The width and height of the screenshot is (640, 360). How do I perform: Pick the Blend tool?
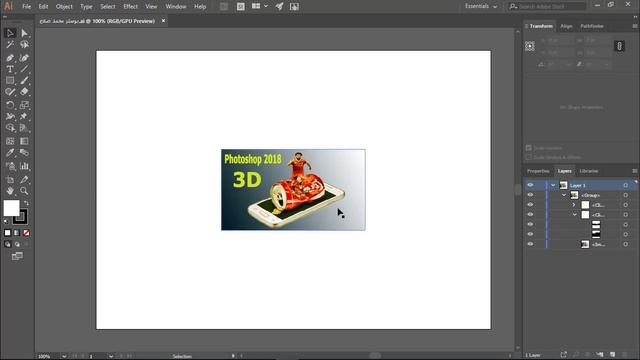(24, 153)
